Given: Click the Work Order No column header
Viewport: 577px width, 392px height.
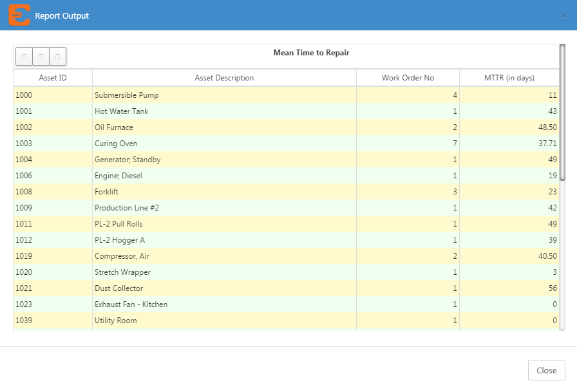Looking at the screenshot, I should (x=408, y=78).
